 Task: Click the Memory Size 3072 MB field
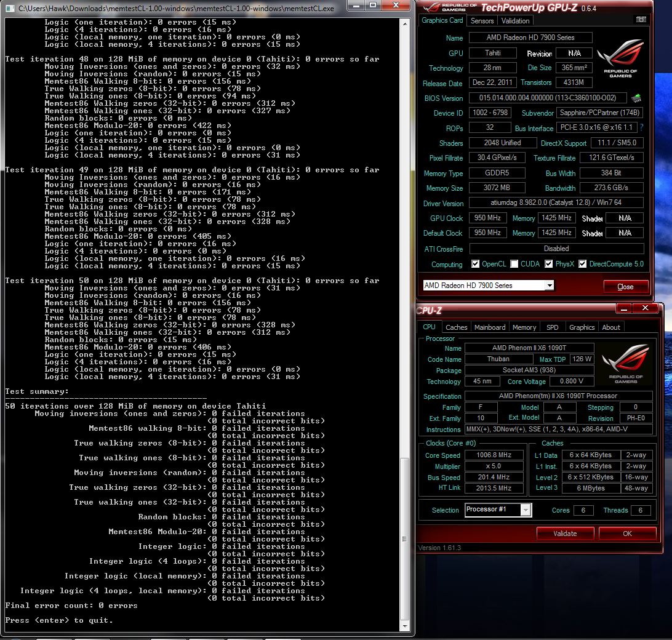(497, 187)
